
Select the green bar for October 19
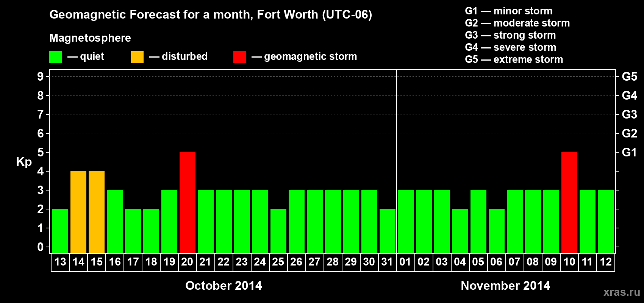tap(169, 221)
